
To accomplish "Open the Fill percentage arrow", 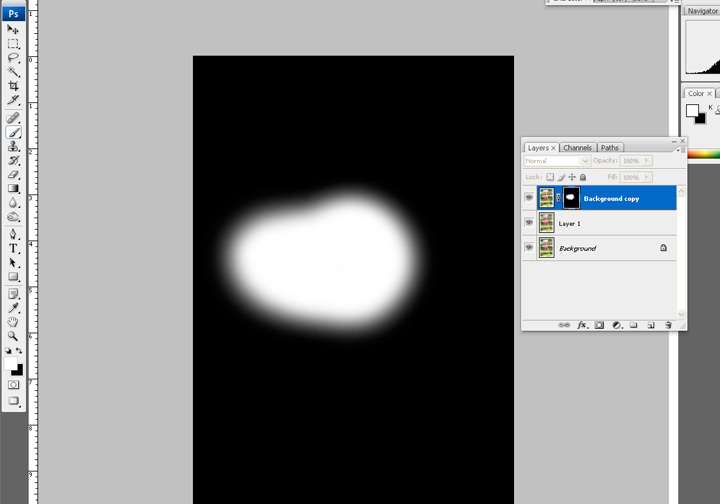I will (647, 177).
